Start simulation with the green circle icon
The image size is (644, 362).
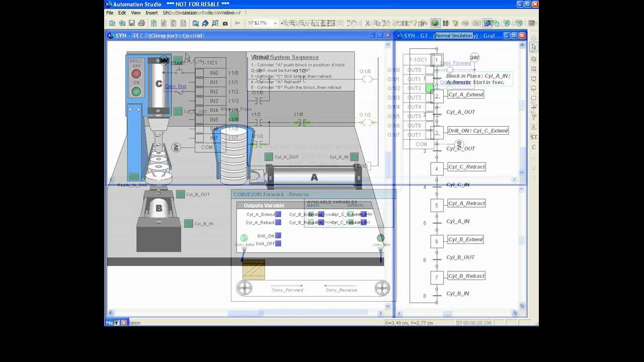point(435,23)
